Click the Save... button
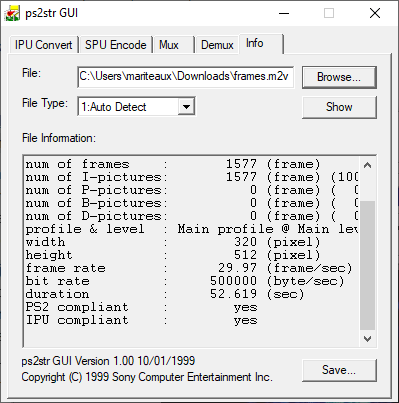The image size is (399, 403). pos(339,370)
